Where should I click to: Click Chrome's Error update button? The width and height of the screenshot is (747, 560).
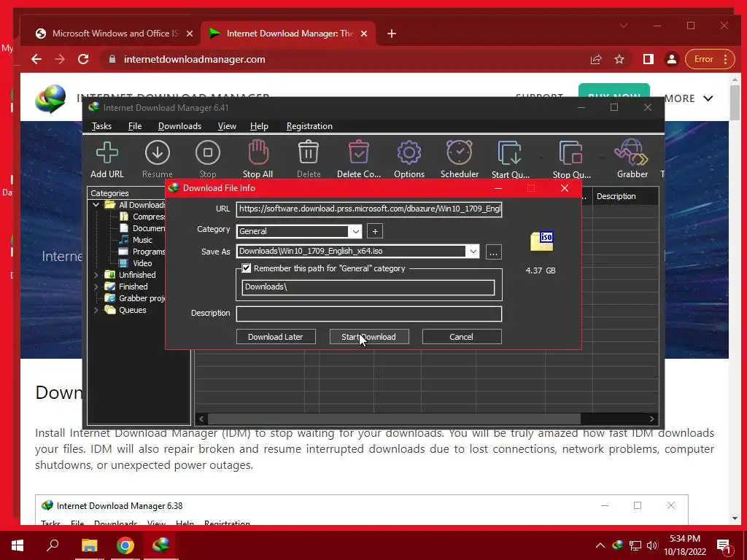pyautogui.click(x=709, y=59)
